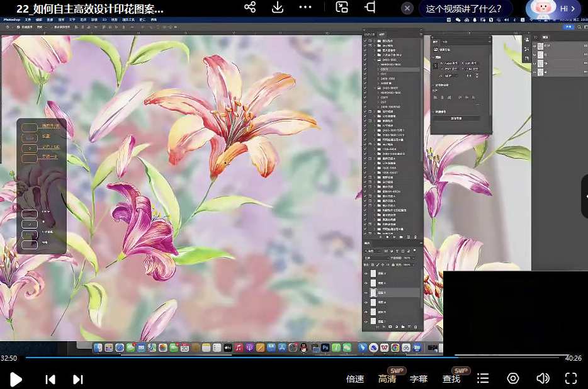This screenshot has width=588, height=389.
Task: Toggle the 字幕 subtitles option
Action: pos(419,379)
